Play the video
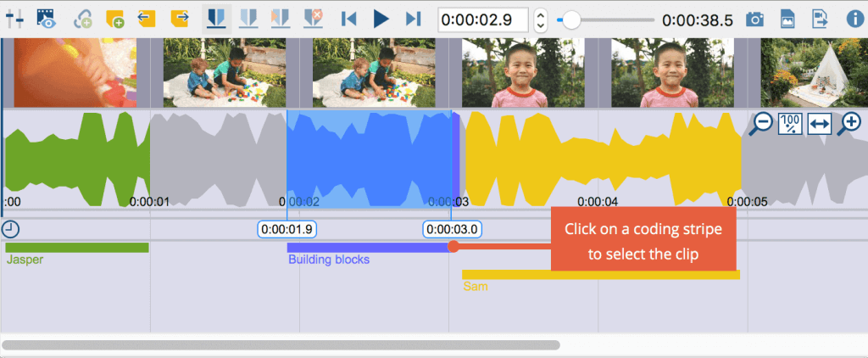Viewport: 868px width, 358px height. [381, 20]
